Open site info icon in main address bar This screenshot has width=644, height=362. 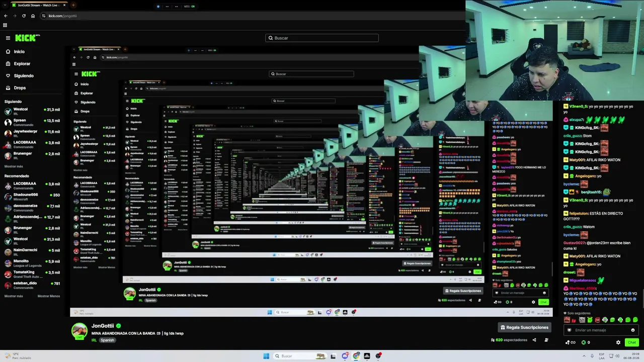pos(44,16)
